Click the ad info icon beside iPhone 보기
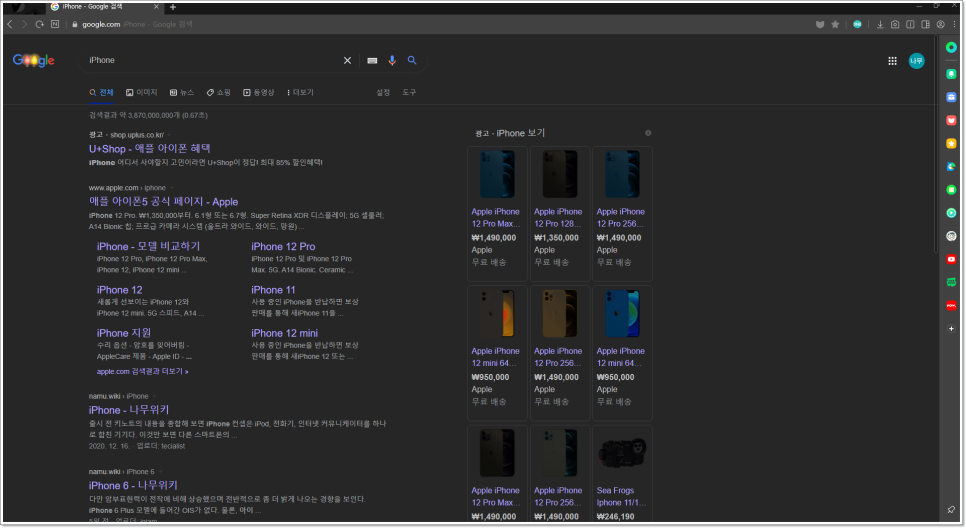The image size is (966, 528). (x=647, y=133)
